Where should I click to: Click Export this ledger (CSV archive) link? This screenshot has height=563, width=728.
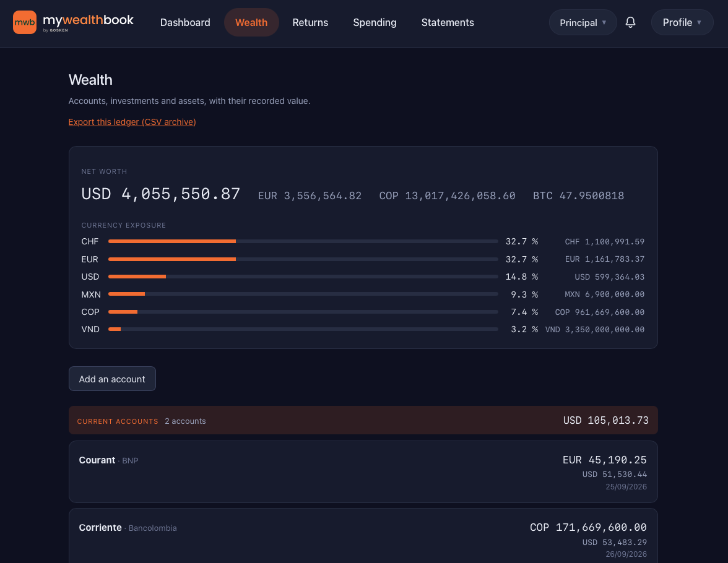[x=132, y=122]
